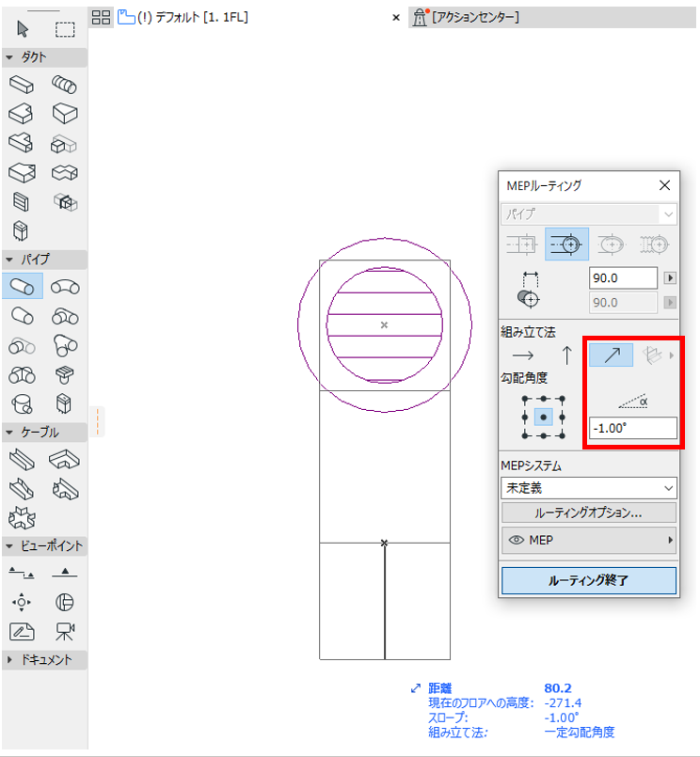
Task: Choose round pipe shape in MEP Routing
Action: (566, 244)
